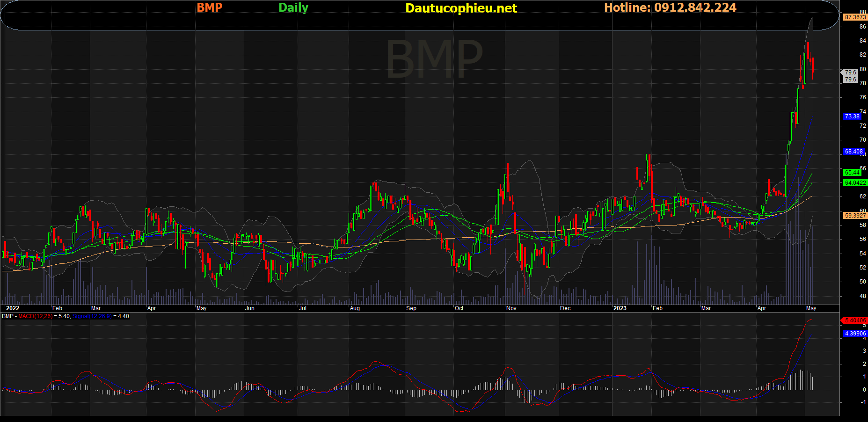868x422 pixels.
Task: Select the orange 87.3673 price axis label
Action: point(855,17)
